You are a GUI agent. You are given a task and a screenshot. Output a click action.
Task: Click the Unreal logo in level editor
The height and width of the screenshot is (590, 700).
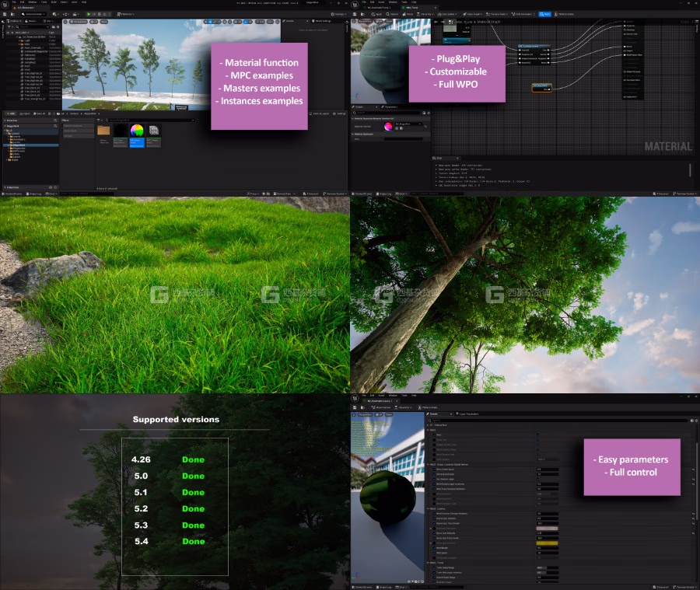(x=5, y=5)
